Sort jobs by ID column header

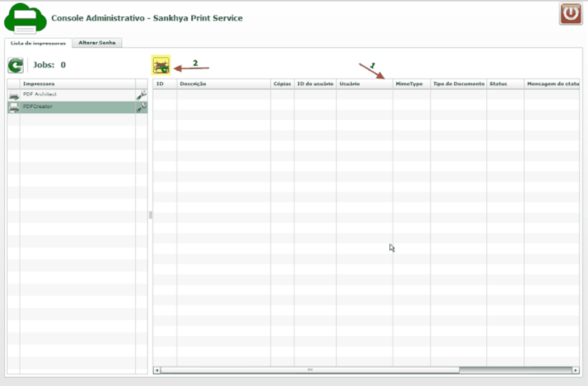165,84
